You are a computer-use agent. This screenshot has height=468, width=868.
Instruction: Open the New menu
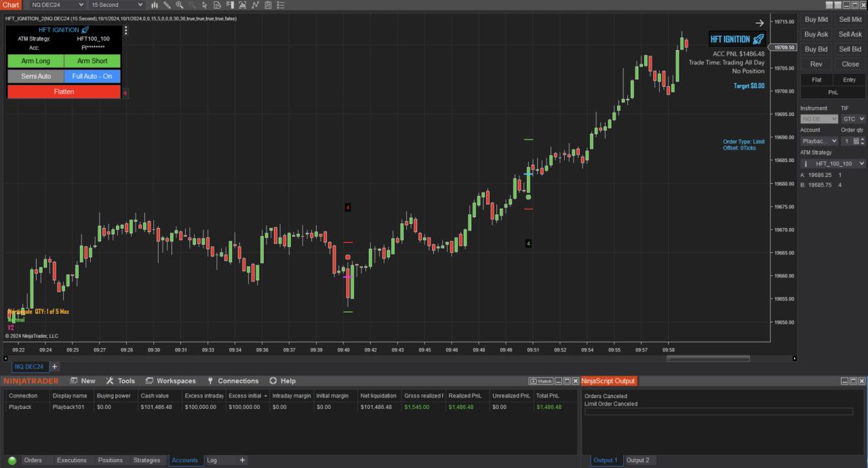83,381
